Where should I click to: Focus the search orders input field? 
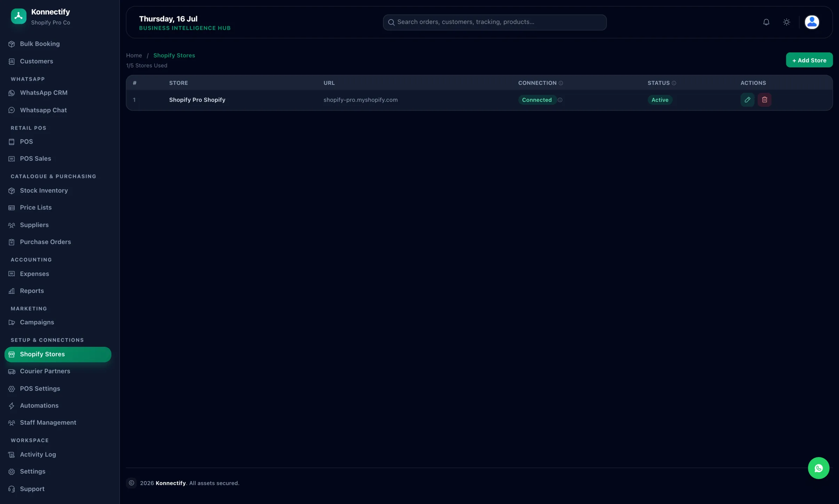[494, 22]
